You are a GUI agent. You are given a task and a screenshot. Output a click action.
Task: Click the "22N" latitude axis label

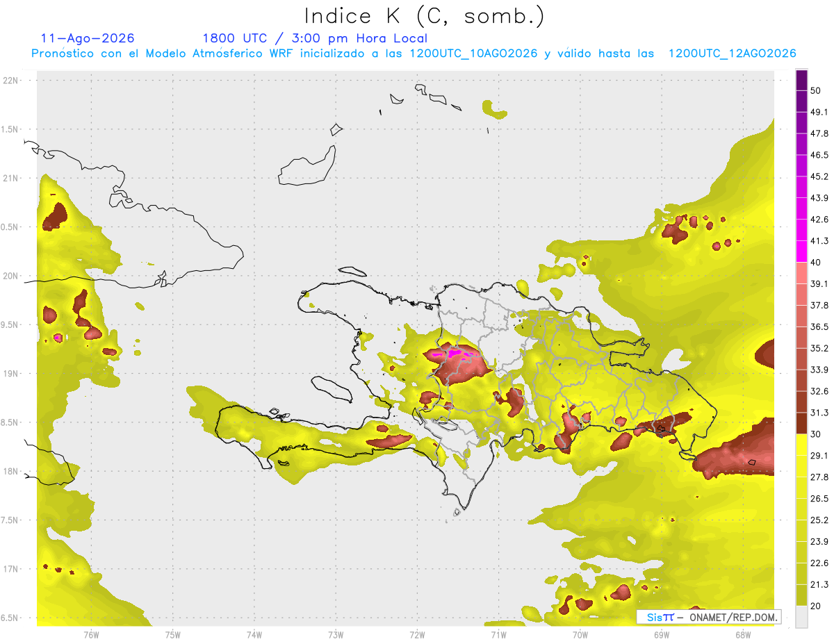point(12,81)
